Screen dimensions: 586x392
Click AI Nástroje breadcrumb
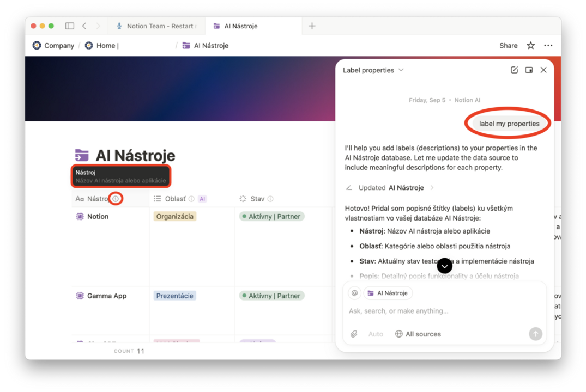[205, 46]
